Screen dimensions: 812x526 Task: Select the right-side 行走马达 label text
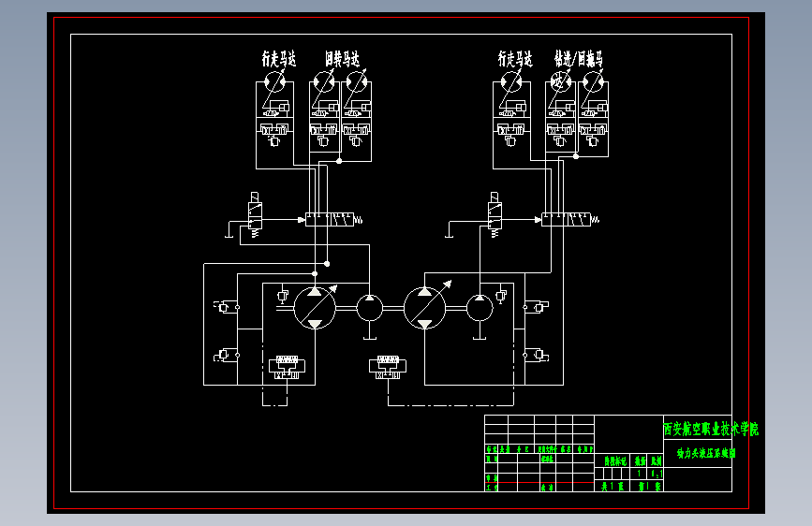point(515,59)
